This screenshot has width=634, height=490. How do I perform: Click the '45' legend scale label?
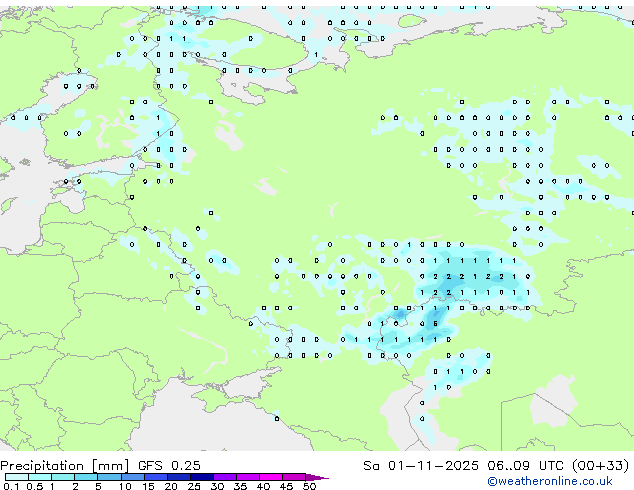[286, 486]
